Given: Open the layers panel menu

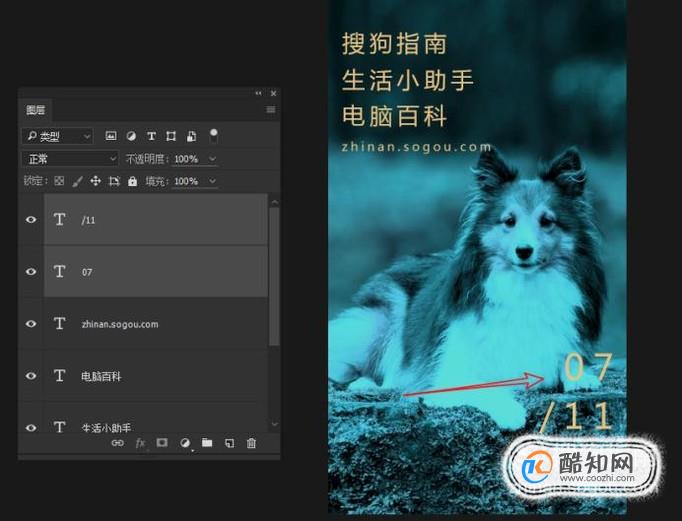Looking at the screenshot, I should click(271, 109).
